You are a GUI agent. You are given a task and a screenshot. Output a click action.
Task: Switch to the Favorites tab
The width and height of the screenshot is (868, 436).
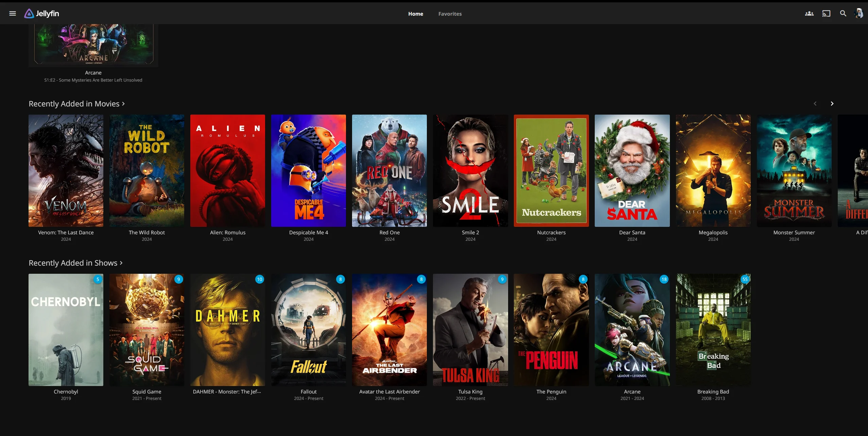(x=450, y=14)
